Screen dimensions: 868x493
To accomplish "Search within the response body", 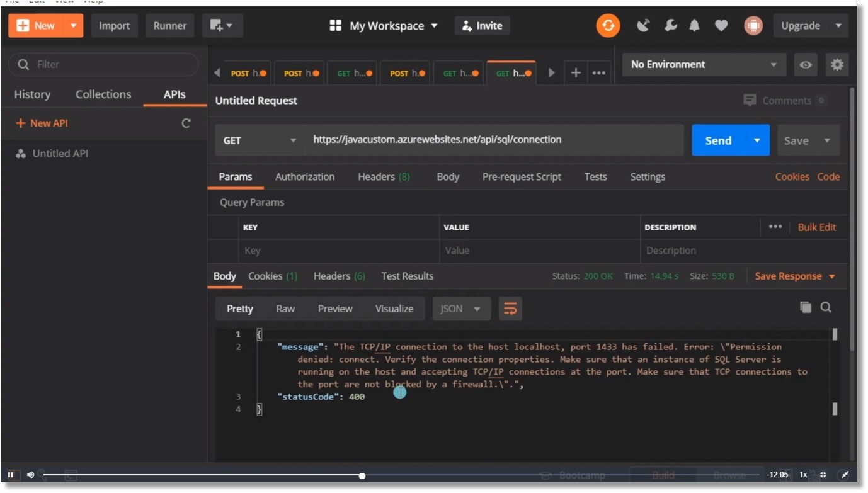I will (826, 307).
